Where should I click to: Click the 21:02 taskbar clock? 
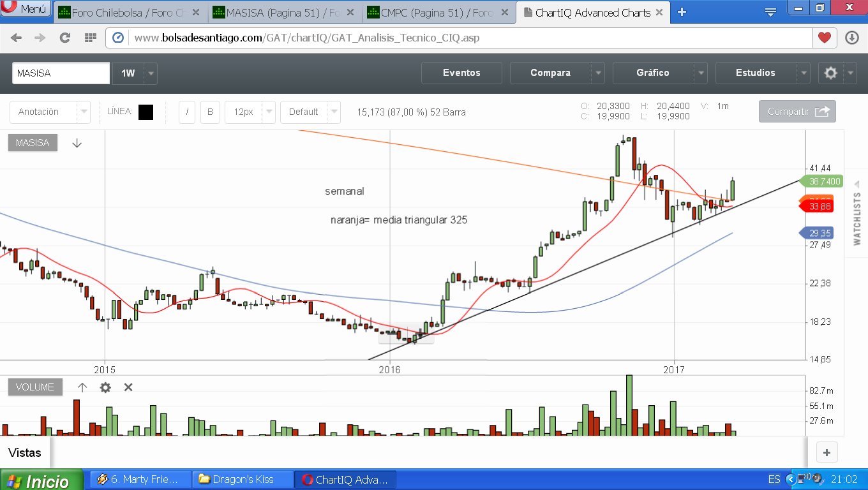(x=844, y=479)
